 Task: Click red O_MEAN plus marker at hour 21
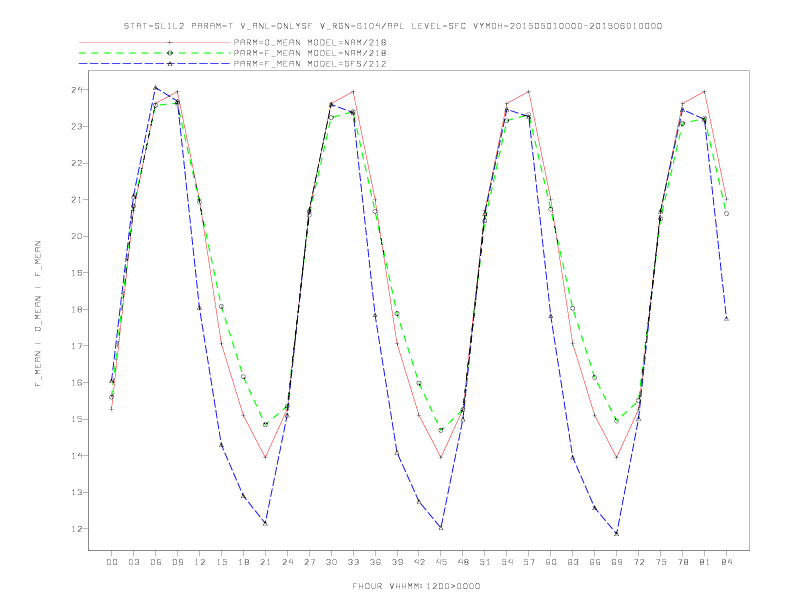coord(265,457)
